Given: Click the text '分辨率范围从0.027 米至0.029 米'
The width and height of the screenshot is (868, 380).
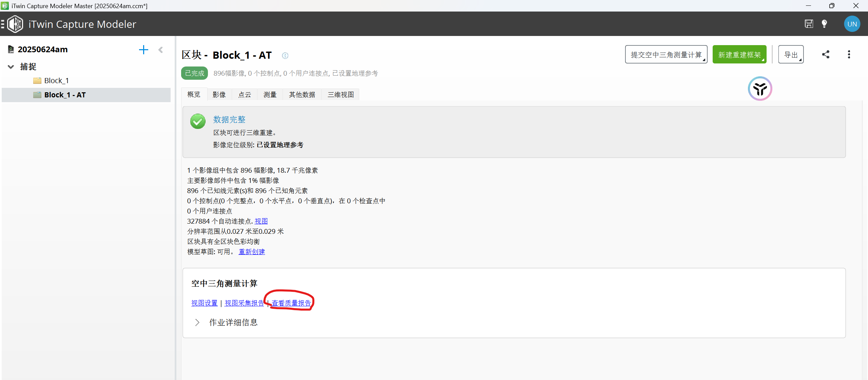Looking at the screenshot, I should 235,231.
